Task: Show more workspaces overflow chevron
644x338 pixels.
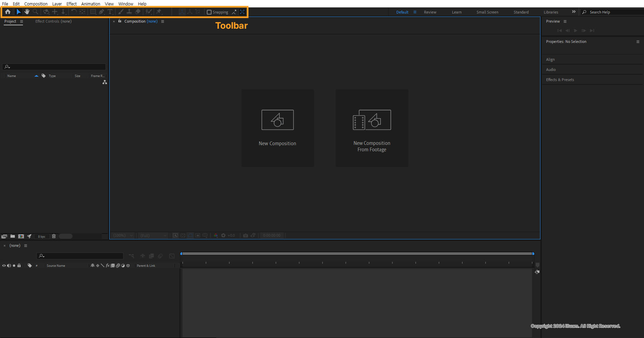Action: coord(574,12)
